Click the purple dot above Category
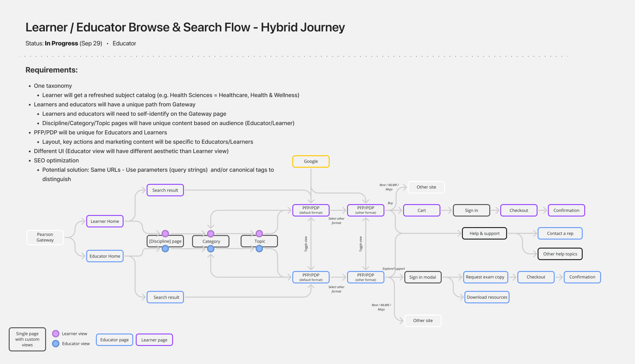This screenshot has height=364, width=635. pos(211,234)
